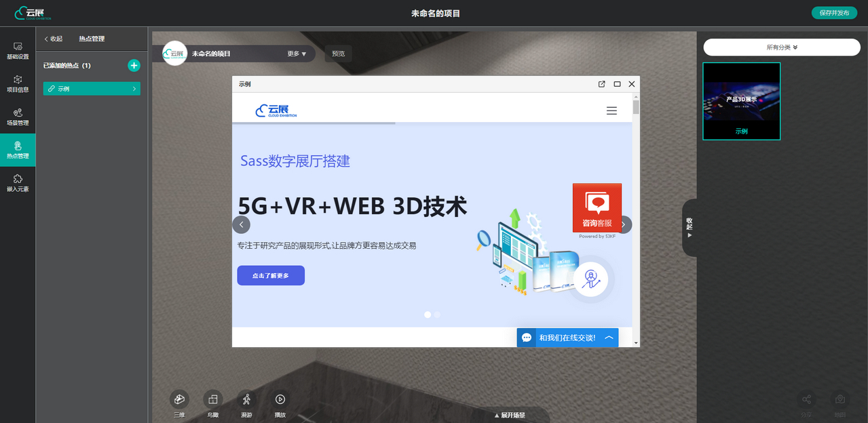Viewport: 868px width, 423px height.
Task: Maximize the 示例 popup window
Action: [617, 84]
